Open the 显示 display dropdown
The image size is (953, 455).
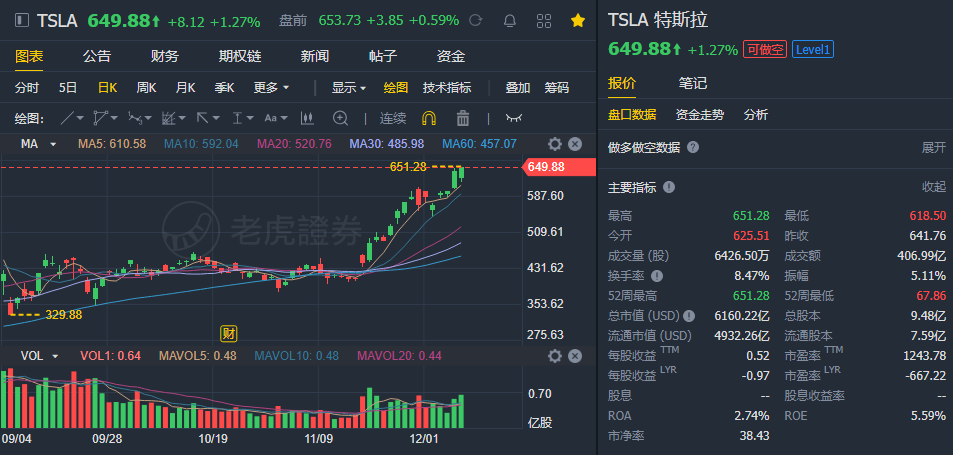click(x=349, y=87)
